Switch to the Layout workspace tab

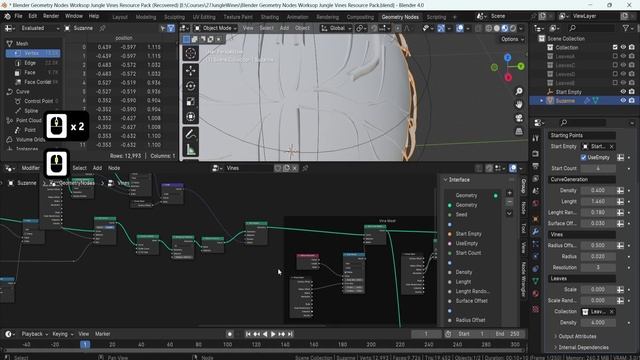pyautogui.click(x=120, y=17)
